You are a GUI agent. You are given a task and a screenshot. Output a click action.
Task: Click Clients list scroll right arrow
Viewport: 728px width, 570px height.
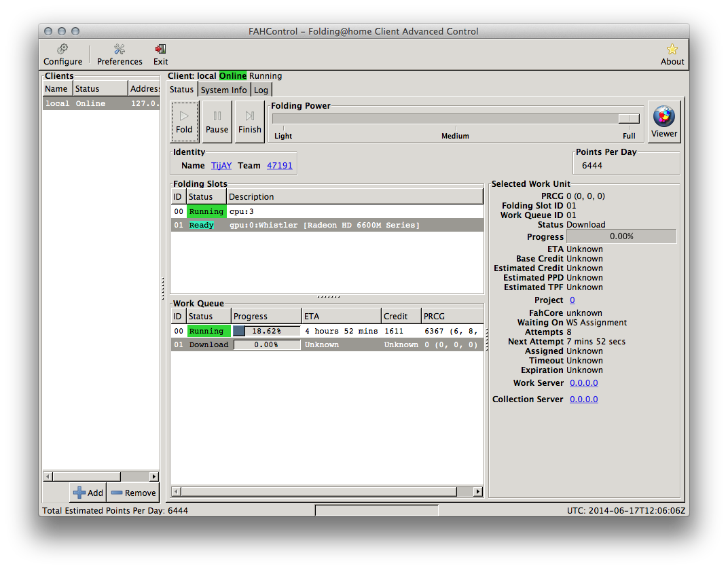[x=154, y=476]
